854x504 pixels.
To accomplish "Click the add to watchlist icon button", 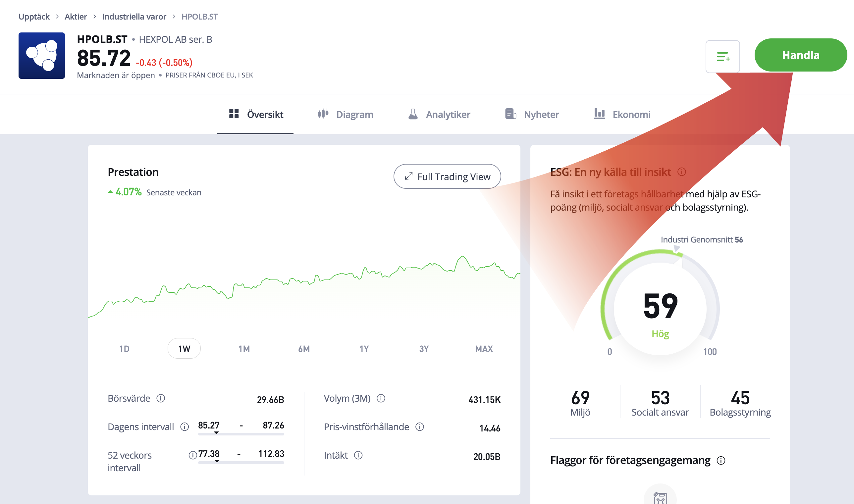I will tap(722, 56).
